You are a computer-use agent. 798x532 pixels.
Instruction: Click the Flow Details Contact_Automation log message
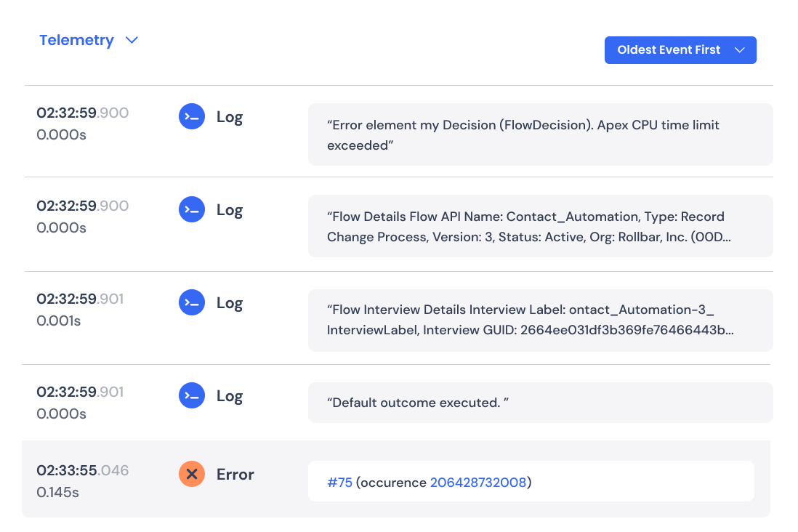(541, 226)
